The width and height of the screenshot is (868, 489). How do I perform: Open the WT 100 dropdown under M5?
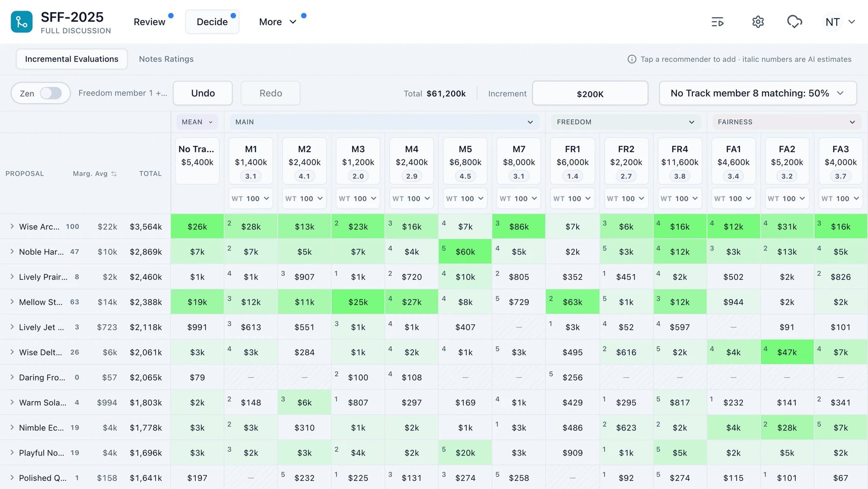(x=465, y=199)
